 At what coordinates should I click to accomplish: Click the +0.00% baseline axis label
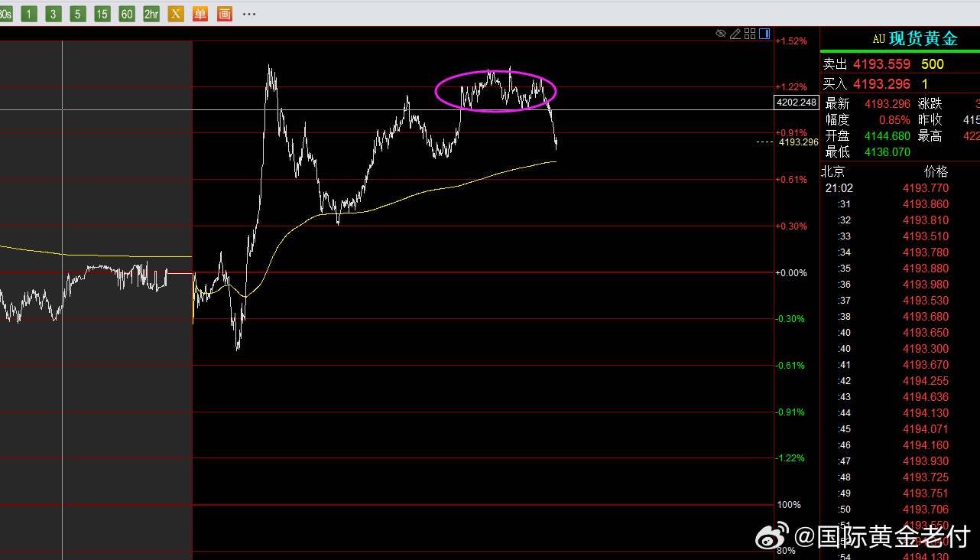point(791,273)
